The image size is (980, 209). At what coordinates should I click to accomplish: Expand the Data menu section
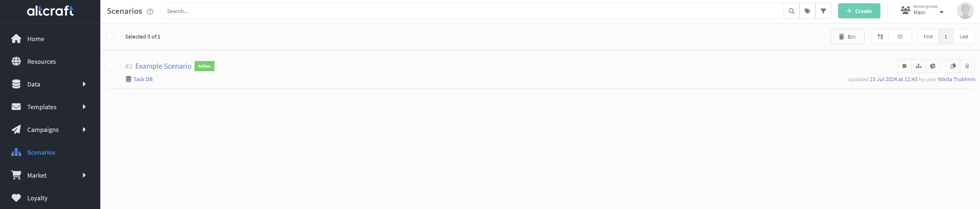50,84
